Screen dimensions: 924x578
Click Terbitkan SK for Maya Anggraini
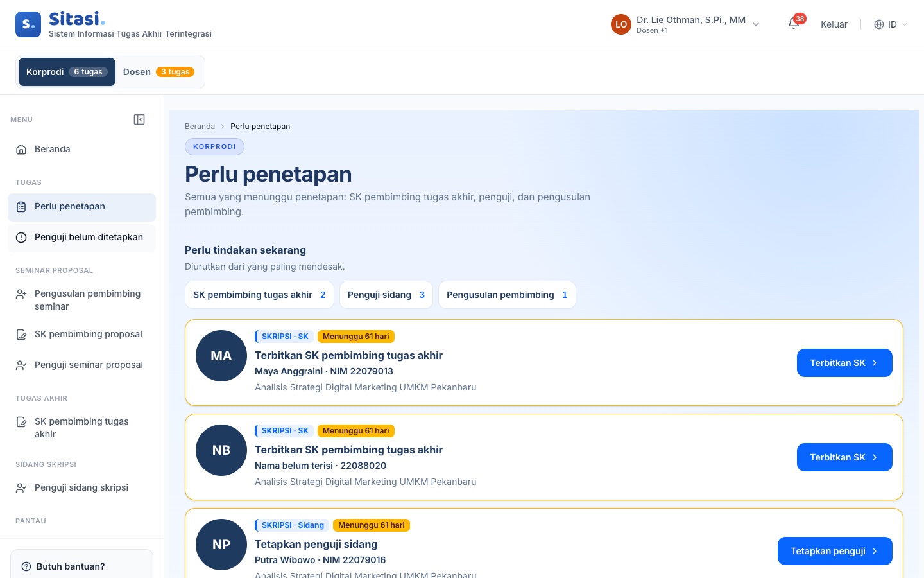pyautogui.click(x=844, y=363)
